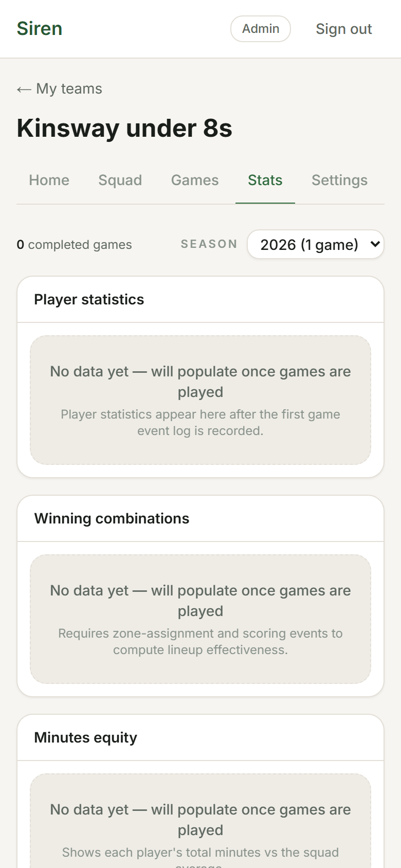Click the Minutes equity card heading
The image size is (401, 868).
(85, 738)
